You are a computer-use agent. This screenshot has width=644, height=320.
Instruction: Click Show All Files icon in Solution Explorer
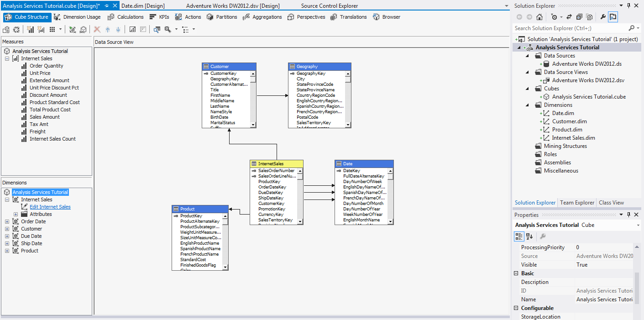(589, 17)
